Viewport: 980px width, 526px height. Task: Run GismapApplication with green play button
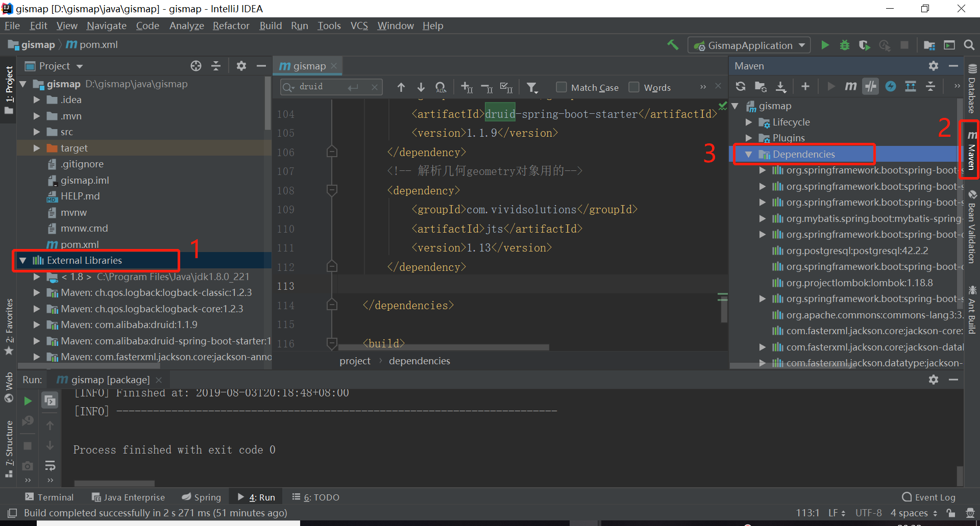pos(825,45)
